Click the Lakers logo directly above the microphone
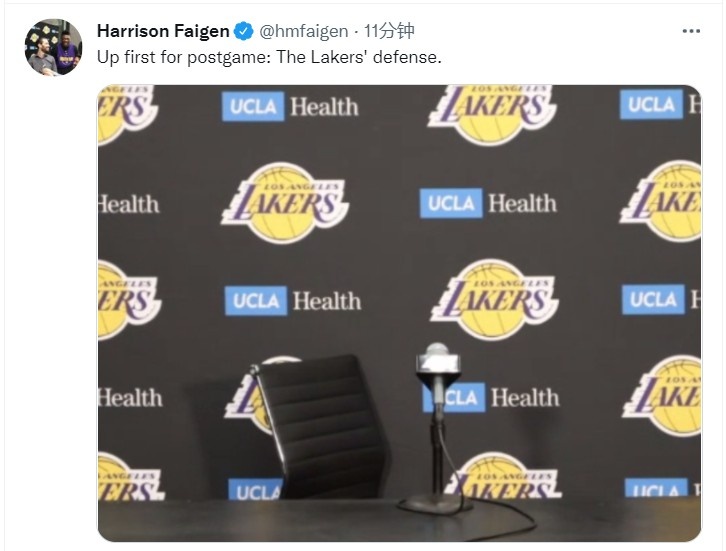This screenshot has height=551, width=726. pyautogui.click(x=494, y=299)
